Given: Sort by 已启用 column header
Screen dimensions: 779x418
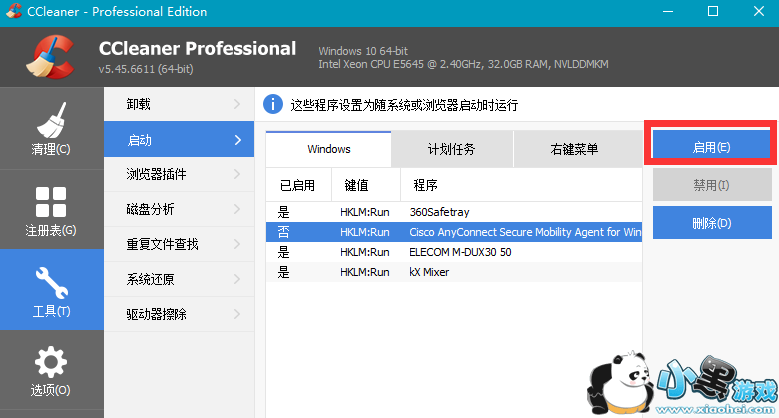Looking at the screenshot, I should [298, 185].
